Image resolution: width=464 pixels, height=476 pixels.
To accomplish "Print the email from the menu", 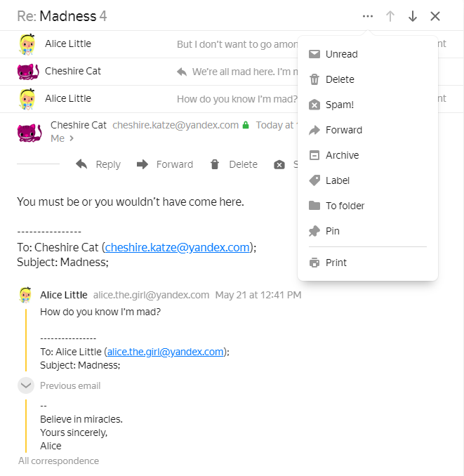I will coord(336,263).
